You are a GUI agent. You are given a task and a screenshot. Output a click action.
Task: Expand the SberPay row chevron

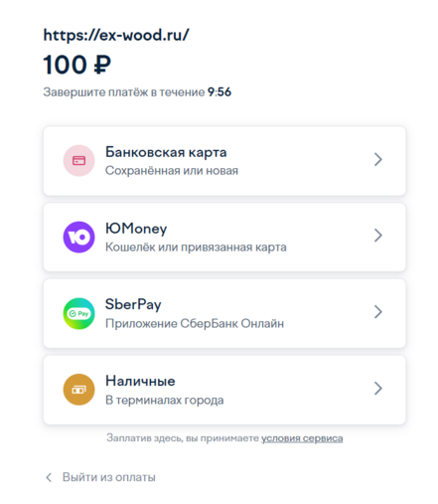click(378, 312)
